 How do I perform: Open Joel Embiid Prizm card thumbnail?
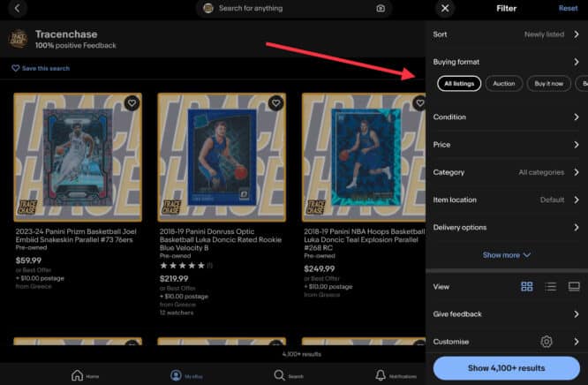point(78,157)
